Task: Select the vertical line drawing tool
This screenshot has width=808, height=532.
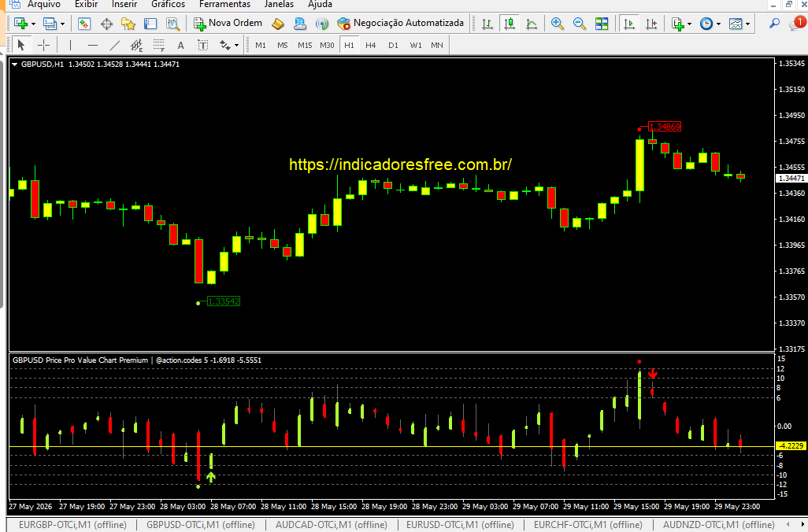Action: (x=71, y=46)
